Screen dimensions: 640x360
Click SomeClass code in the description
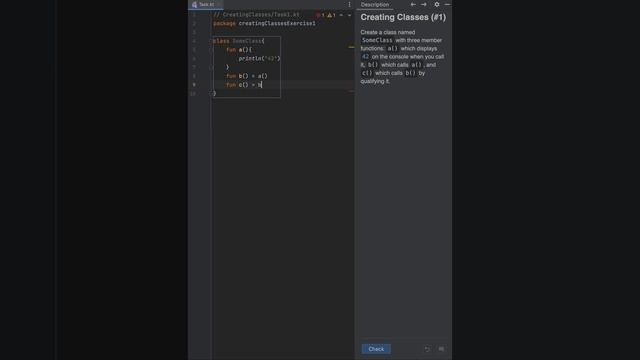click(x=377, y=40)
